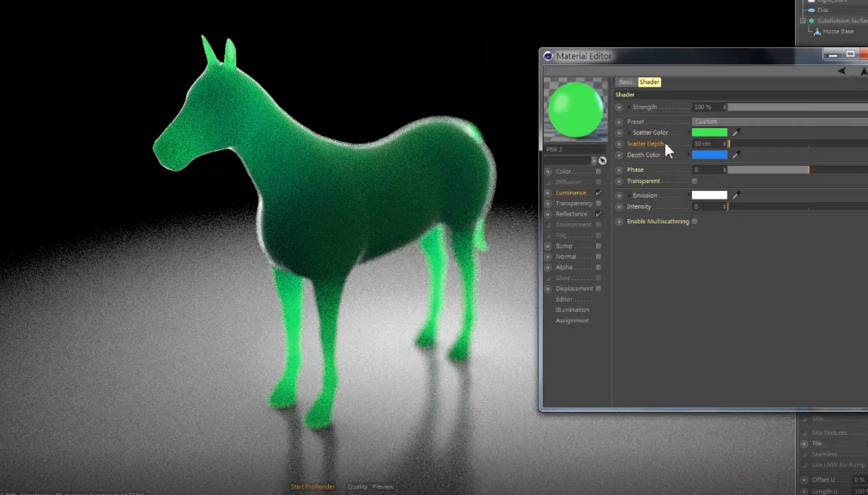
Task: Click the green sphere material preview
Action: tap(576, 110)
